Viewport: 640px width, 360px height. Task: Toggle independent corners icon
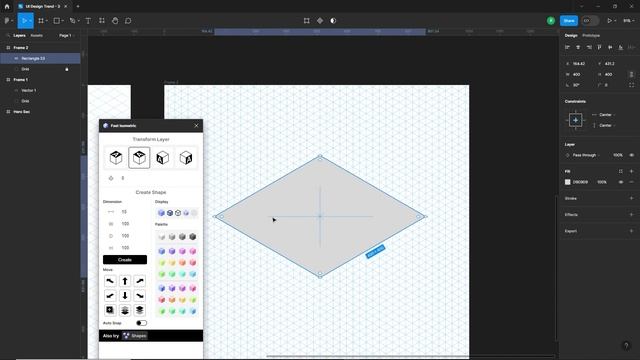[631, 85]
